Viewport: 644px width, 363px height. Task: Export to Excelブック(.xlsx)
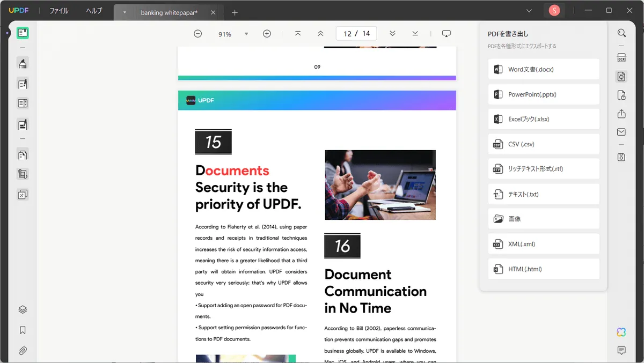tap(544, 119)
